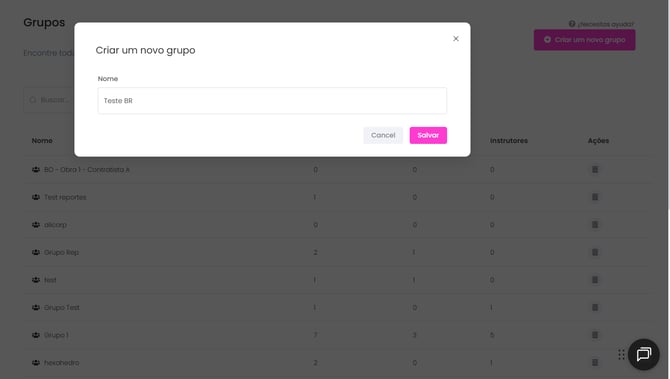Delete the alicorp group row
Screen dimensions: 670x379
pos(595,225)
